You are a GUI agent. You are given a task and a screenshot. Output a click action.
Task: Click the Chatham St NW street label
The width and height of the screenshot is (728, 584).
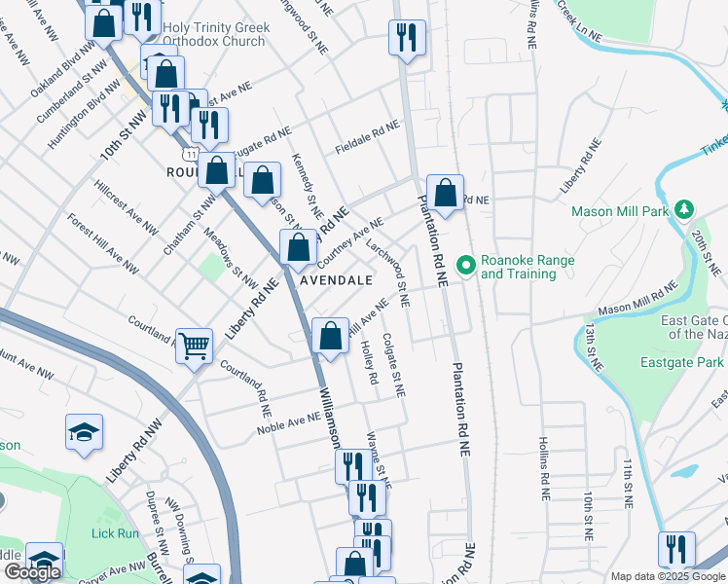190,226
